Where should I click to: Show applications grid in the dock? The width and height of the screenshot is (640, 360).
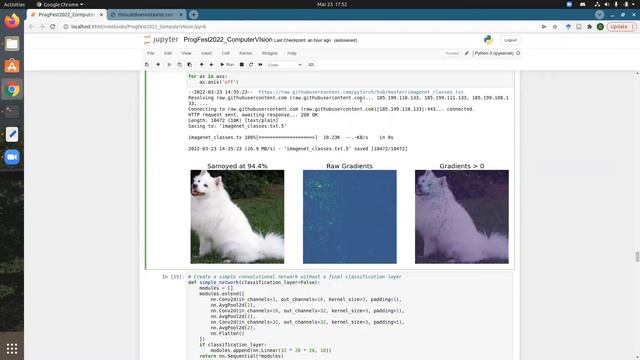[12, 349]
